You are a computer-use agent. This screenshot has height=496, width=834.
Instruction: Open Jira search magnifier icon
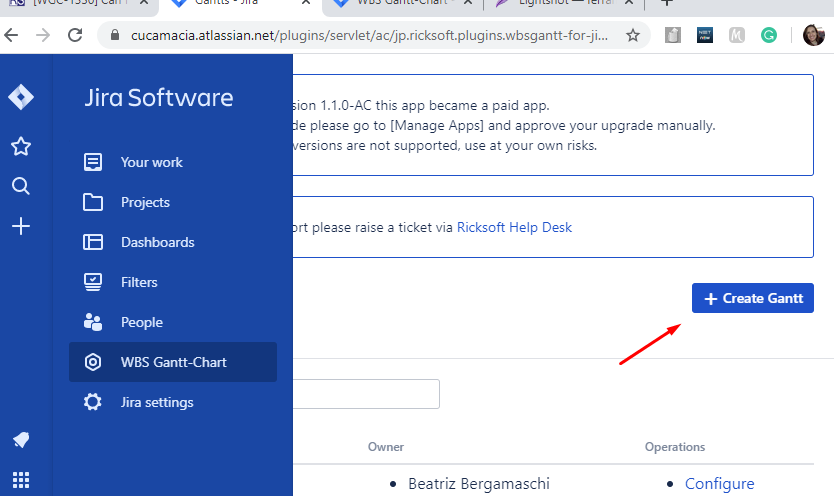pos(21,186)
